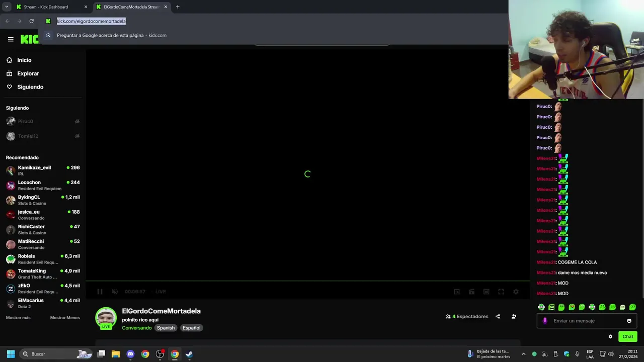Open a new browser tab
644x362 pixels.
tap(178, 7)
